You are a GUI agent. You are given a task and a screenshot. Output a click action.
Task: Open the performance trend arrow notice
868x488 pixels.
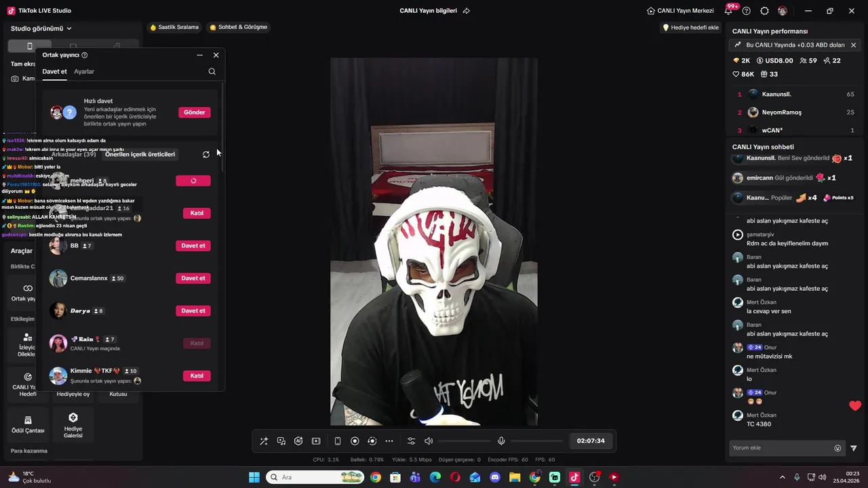click(x=738, y=45)
